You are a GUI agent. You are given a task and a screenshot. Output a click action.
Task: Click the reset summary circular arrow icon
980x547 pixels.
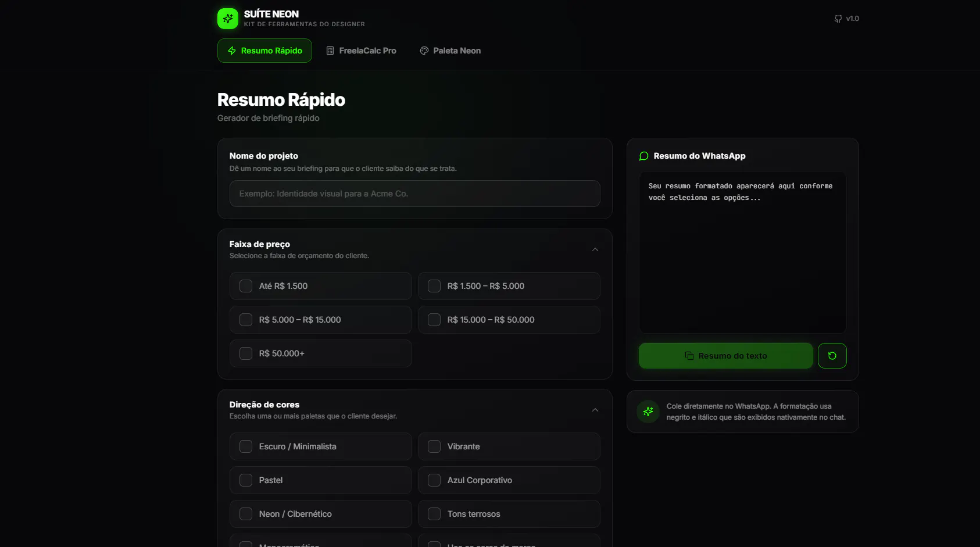[x=832, y=356]
